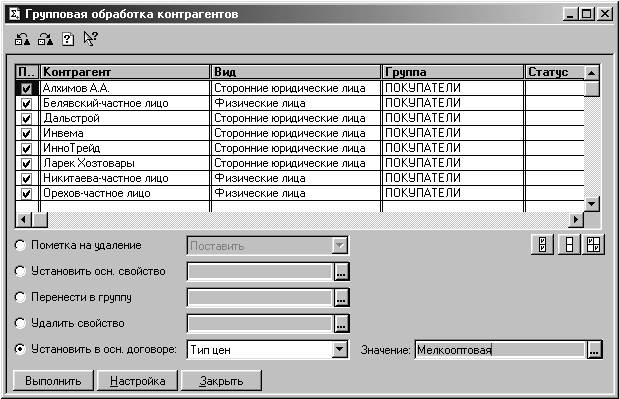Uncheck the Ларек Хозтовары row checkbox
The width and height of the screenshot is (619, 399).
coord(26,163)
